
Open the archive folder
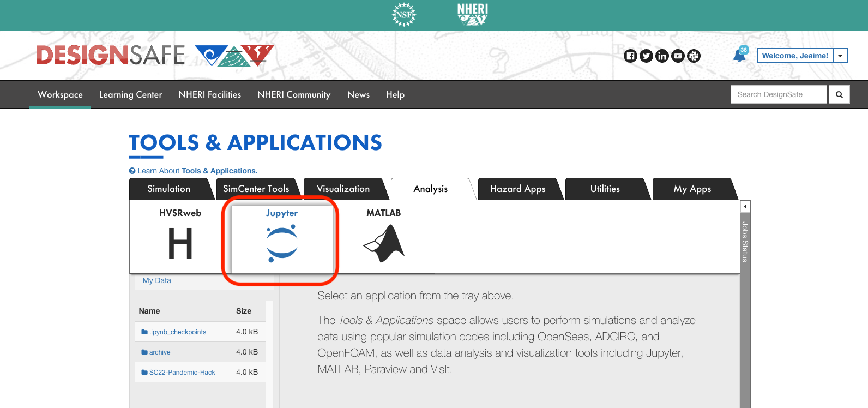(156, 352)
